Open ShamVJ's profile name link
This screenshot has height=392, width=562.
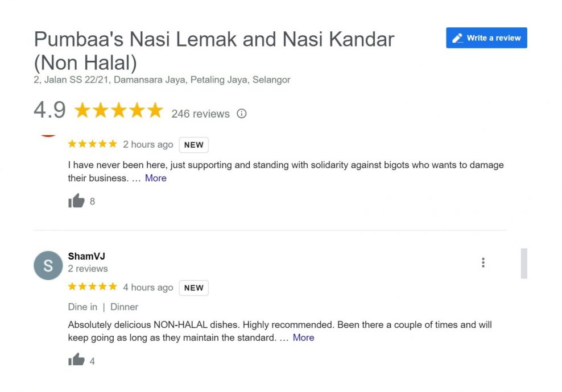tap(86, 256)
